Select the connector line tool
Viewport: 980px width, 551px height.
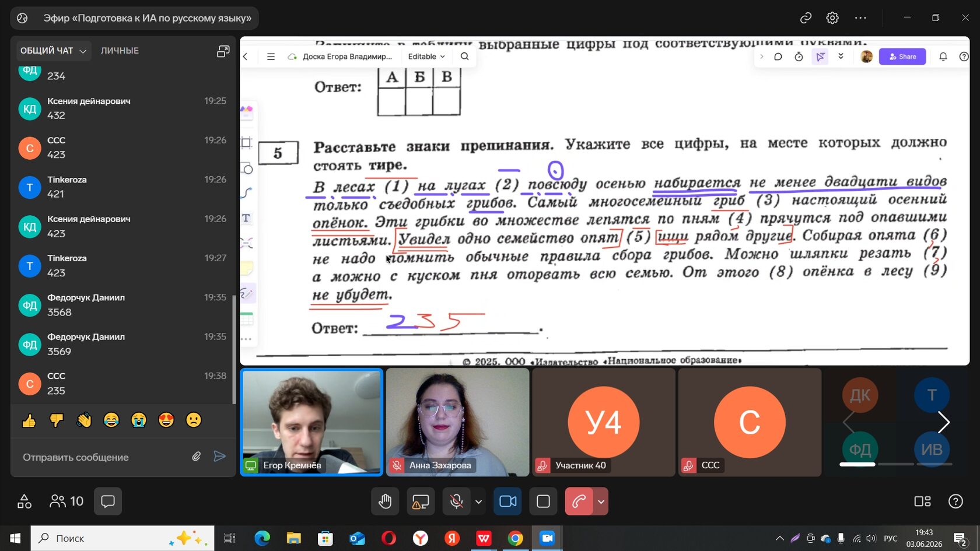coord(247,193)
